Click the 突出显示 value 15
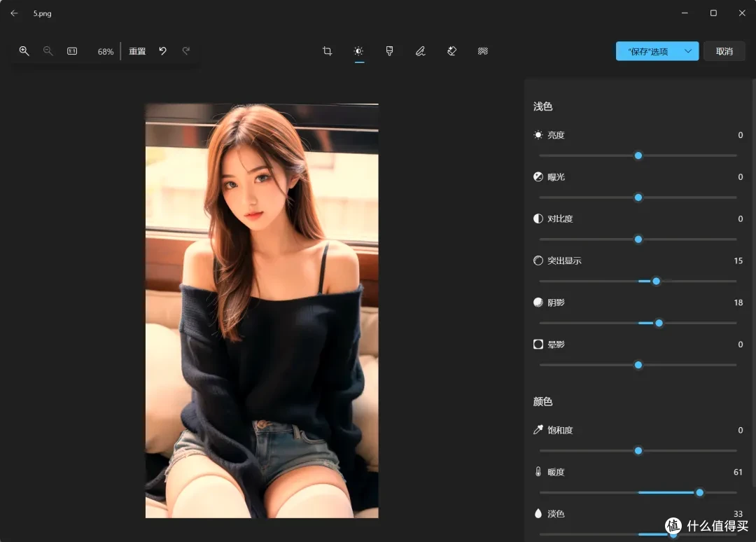756x542 pixels. (738, 261)
